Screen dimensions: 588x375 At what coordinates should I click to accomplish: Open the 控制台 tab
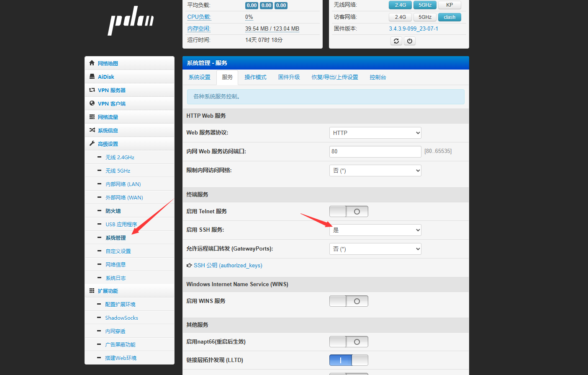pyautogui.click(x=377, y=78)
